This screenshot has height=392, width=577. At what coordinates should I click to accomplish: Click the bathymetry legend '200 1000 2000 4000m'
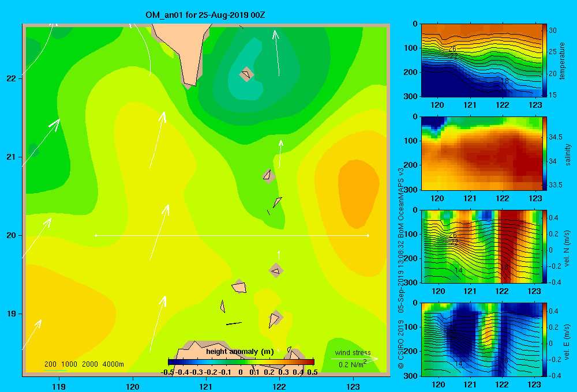click(x=84, y=364)
